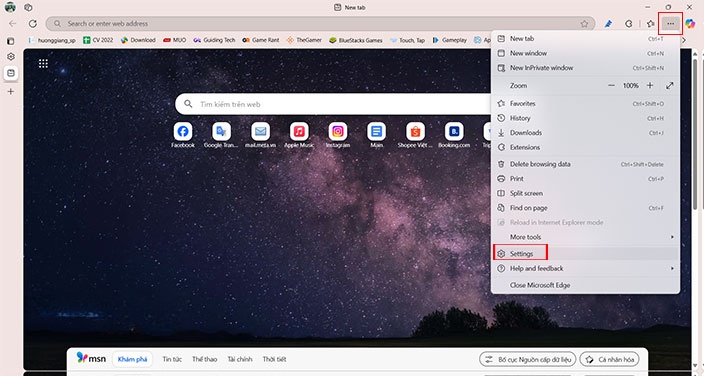Open the Download bookmark
Image resolution: width=704 pixels, height=376 pixels.
(138, 40)
